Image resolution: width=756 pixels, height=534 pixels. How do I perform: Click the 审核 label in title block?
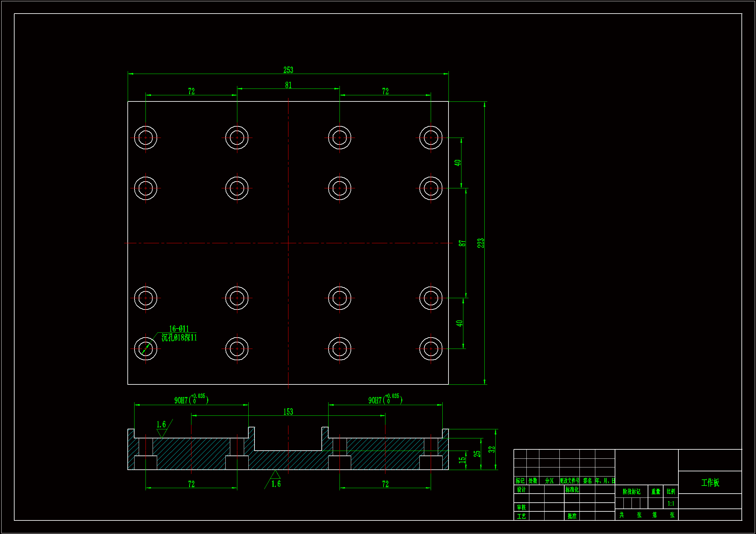[521, 508]
